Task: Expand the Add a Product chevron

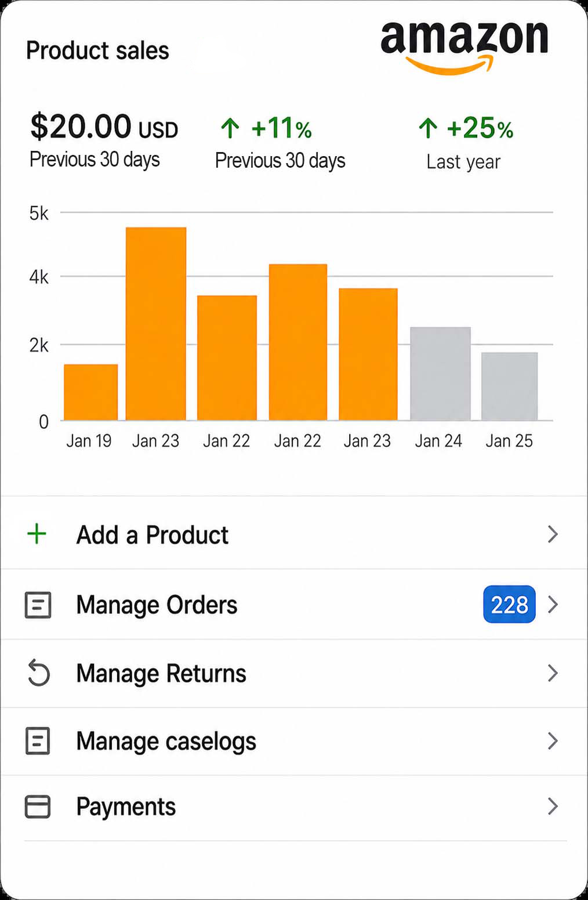Action: tap(553, 534)
